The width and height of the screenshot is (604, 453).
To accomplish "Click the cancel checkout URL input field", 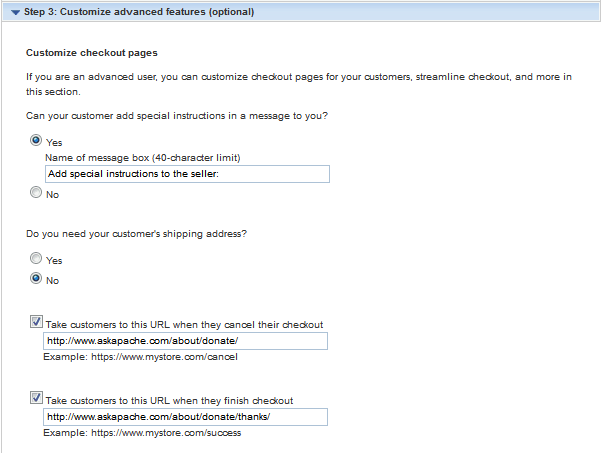I will point(186,341).
